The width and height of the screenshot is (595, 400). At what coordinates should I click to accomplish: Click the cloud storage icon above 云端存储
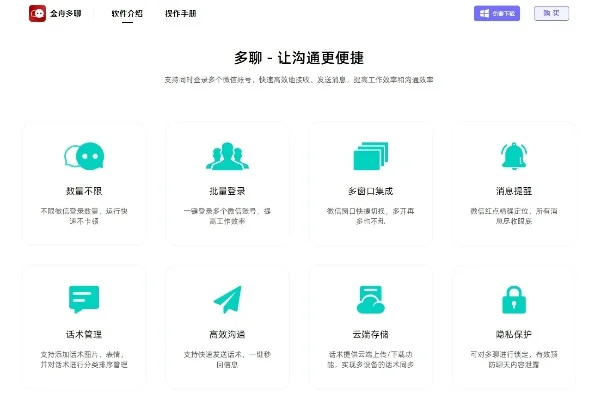(371, 299)
